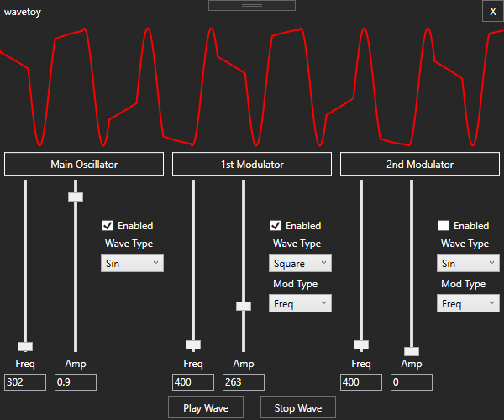
Task: Close the wavetoy window with X
Action: (493, 12)
